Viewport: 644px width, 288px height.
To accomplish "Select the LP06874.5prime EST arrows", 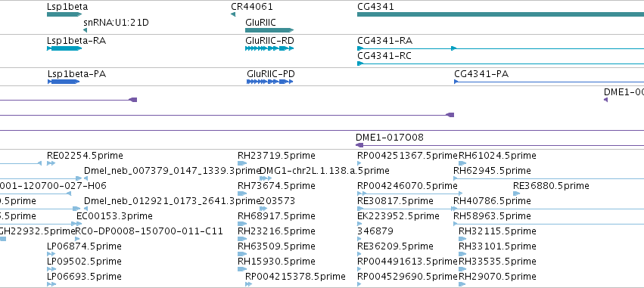I will pos(51,254).
